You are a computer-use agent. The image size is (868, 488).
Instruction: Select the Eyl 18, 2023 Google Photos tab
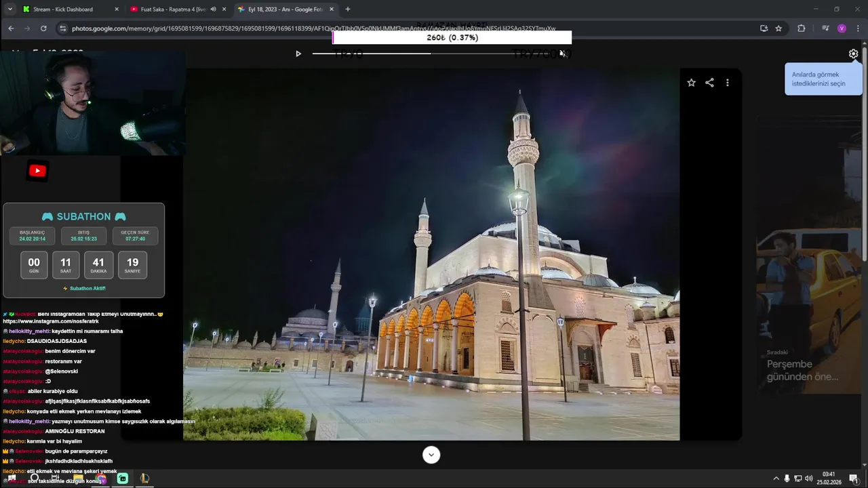coord(285,9)
